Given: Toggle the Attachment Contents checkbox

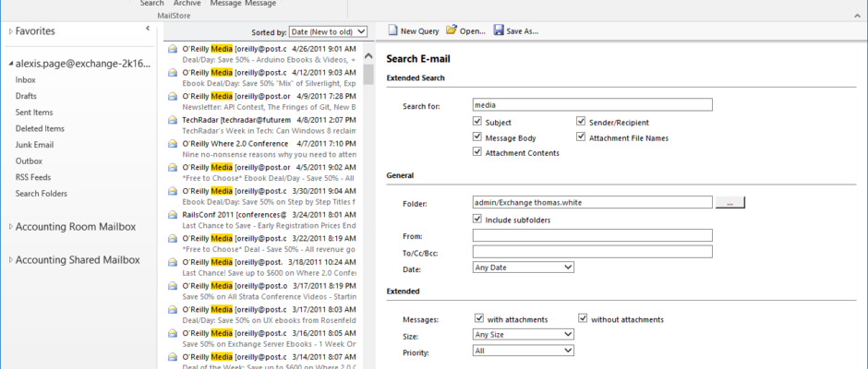Looking at the screenshot, I should (477, 152).
